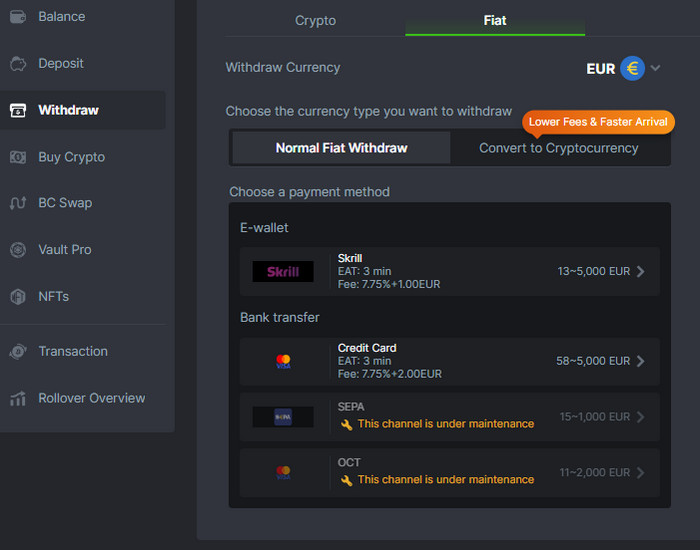Image resolution: width=700 pixels, height=550 pixels.
Task: Expand Skrill payment method arrow
Action: (640, 271)
